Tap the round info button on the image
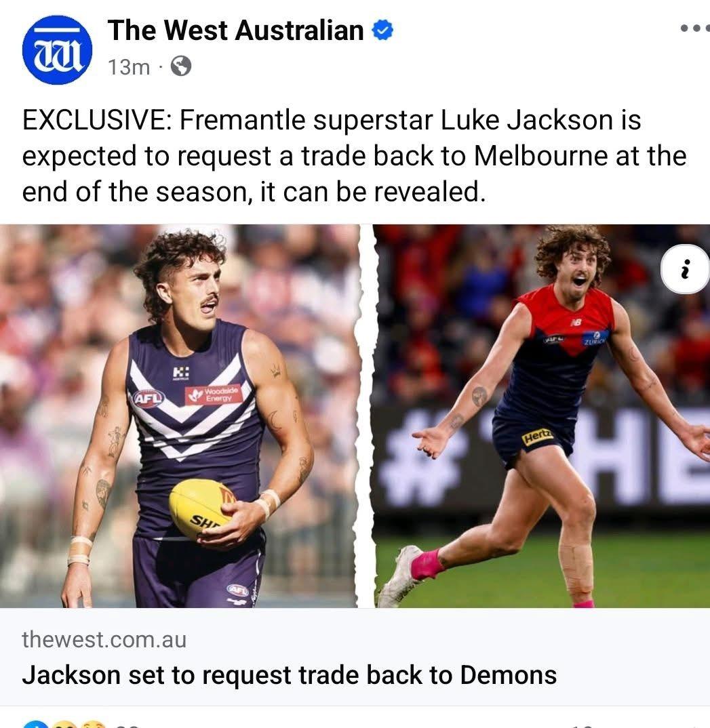The image size is (710, 728). click(x=685, y=269)
